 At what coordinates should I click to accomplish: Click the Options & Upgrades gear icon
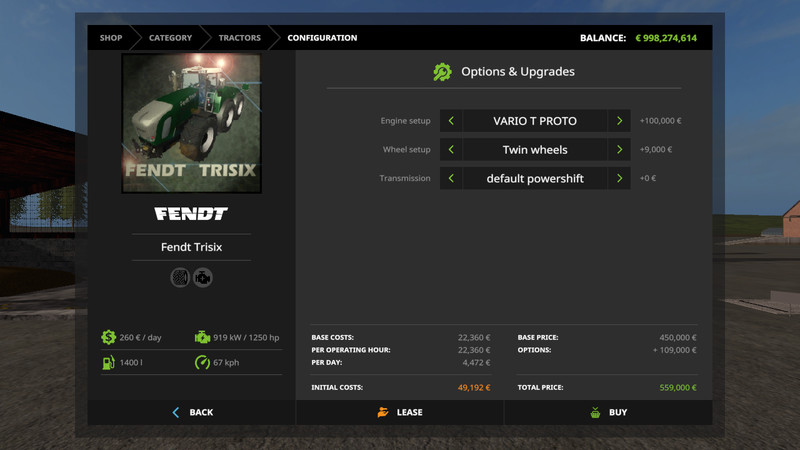442,72
